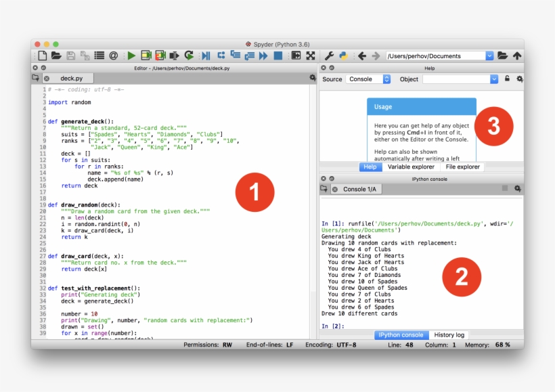Open the working directory path dropdown
Viewport: 555px width, 392px height.
[488, 56]
